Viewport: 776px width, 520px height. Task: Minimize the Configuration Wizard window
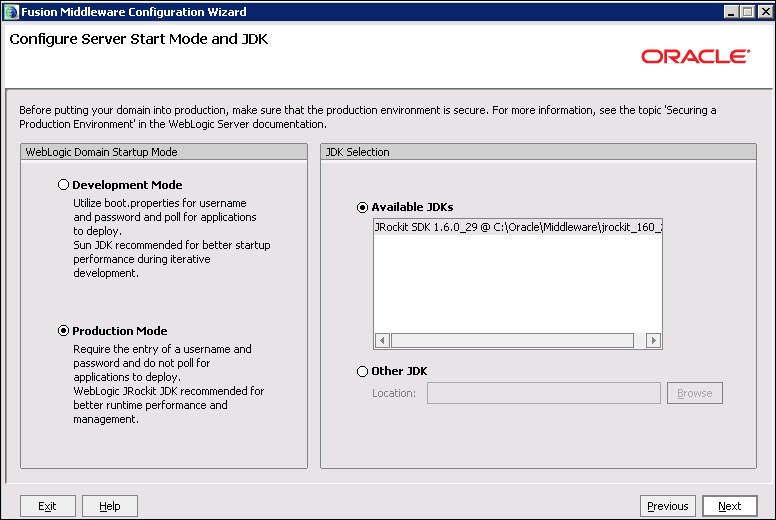coord(731,12)
